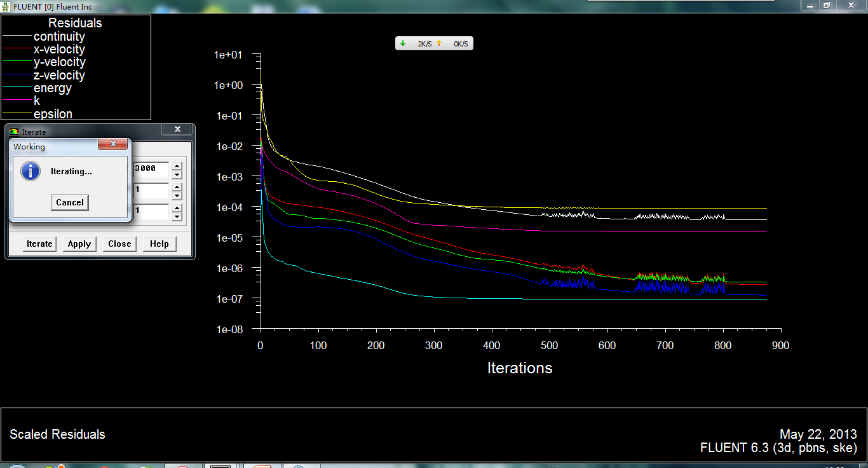Viewport: 868px width, 468px height.
Task: Decrease the 3000 iterations value with down arrow
Action: point(177,174)
